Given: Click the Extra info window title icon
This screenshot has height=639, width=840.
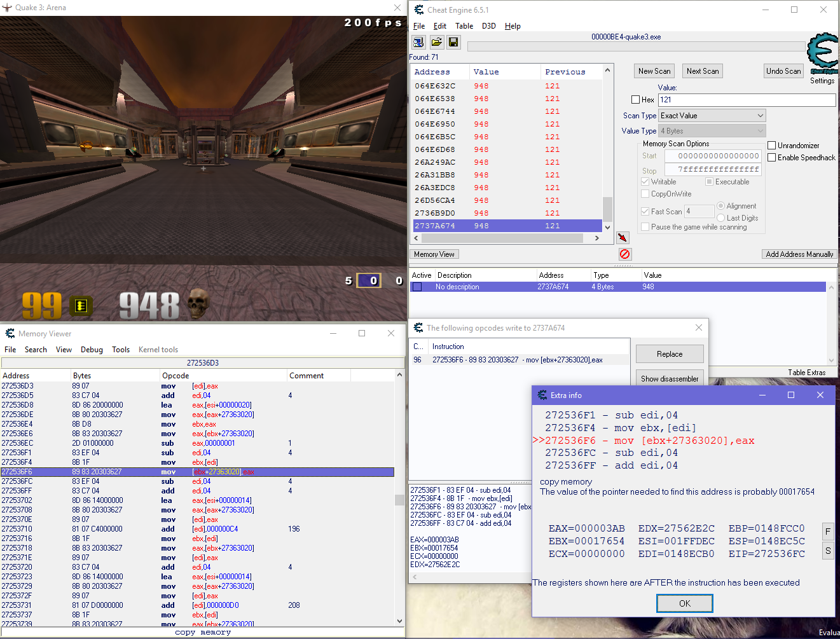Looking at the screenshot, I should coord(542,395).
